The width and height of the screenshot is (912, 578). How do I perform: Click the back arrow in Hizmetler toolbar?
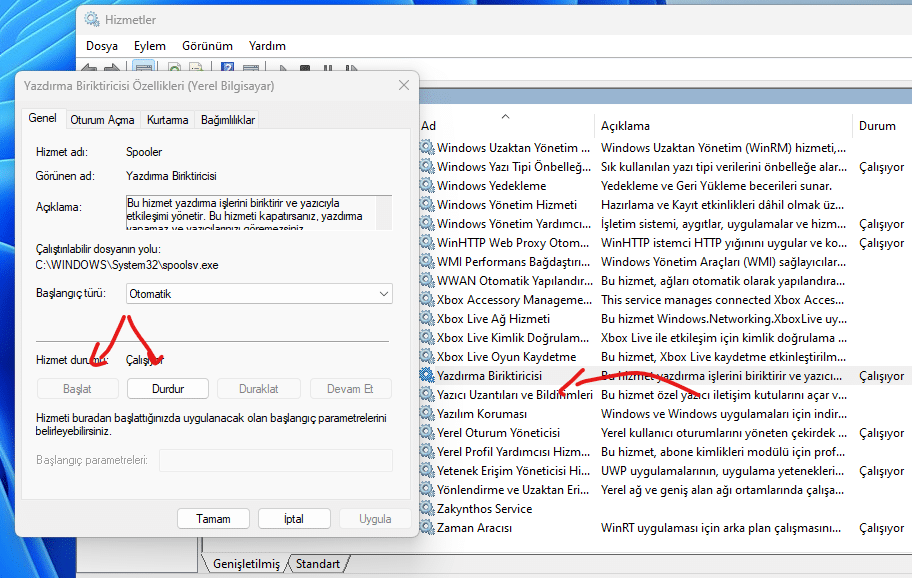tap(89, 68)
